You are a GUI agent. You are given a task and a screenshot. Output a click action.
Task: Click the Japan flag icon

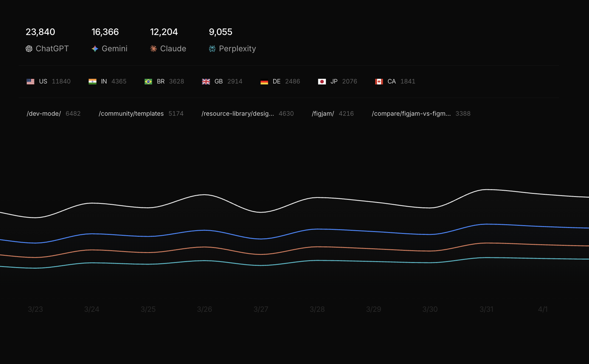(x=322, y=82)
